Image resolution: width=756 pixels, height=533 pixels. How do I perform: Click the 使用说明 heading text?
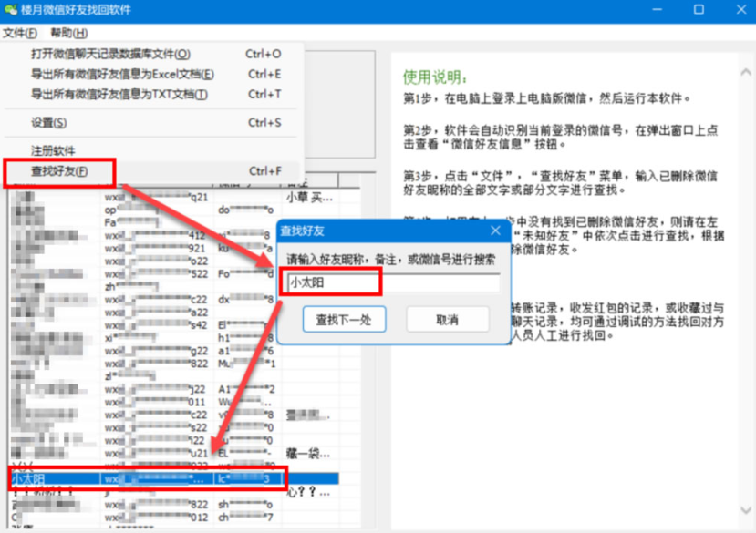pyautogui.click(x=434, y=77)
